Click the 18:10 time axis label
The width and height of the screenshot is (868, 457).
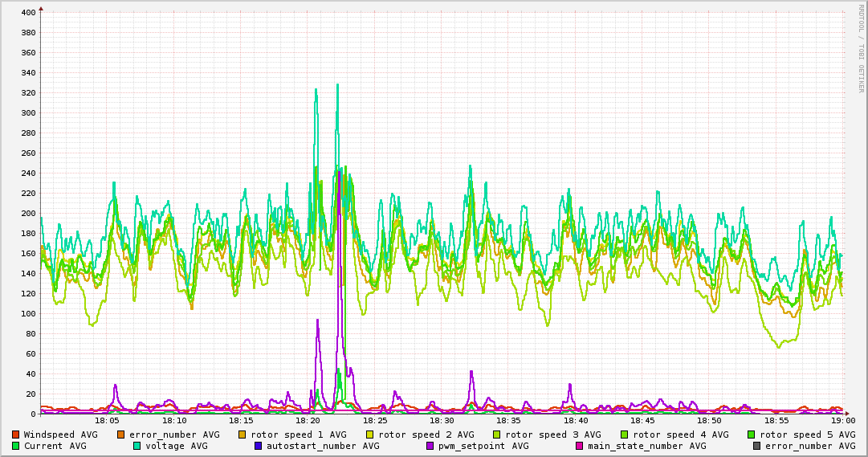point(174,421)
